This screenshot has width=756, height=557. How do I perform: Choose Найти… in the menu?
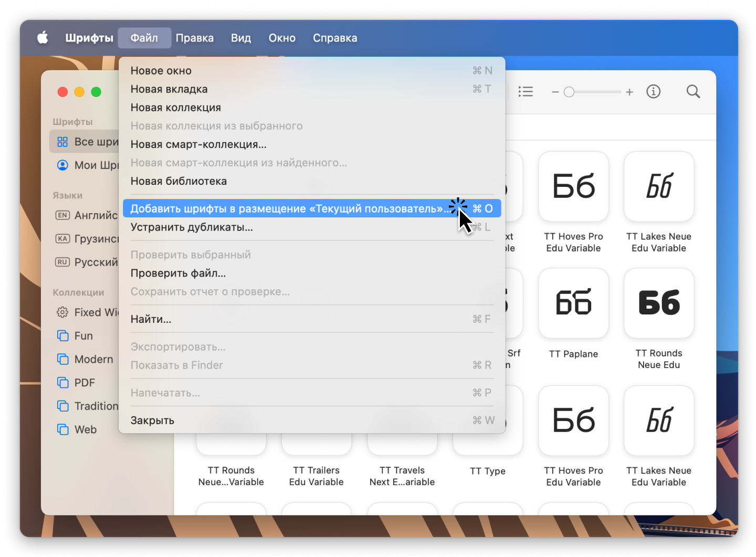pos(312,319)
